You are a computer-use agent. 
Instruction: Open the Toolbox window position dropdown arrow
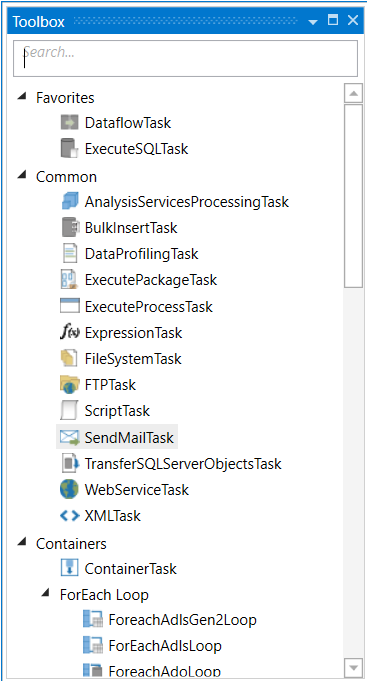[x=313, y=22]
